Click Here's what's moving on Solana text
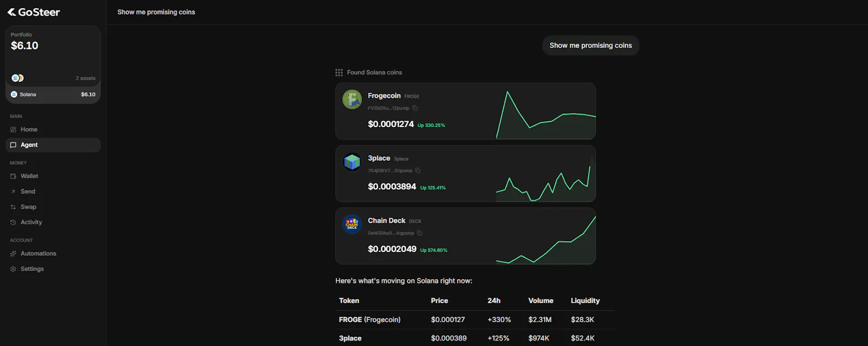This screenshot has width=868, height=346. pos(404,281)
